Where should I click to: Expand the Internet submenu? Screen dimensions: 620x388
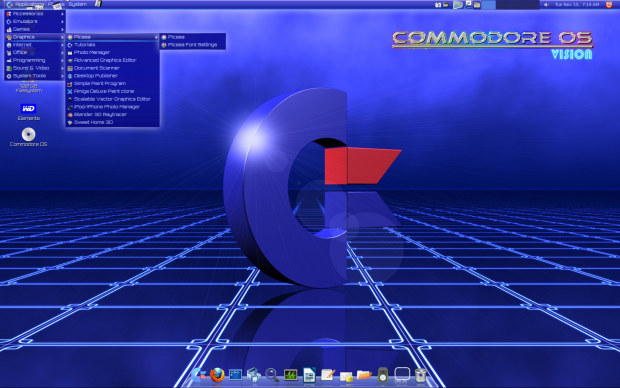[x=35, y=45]
